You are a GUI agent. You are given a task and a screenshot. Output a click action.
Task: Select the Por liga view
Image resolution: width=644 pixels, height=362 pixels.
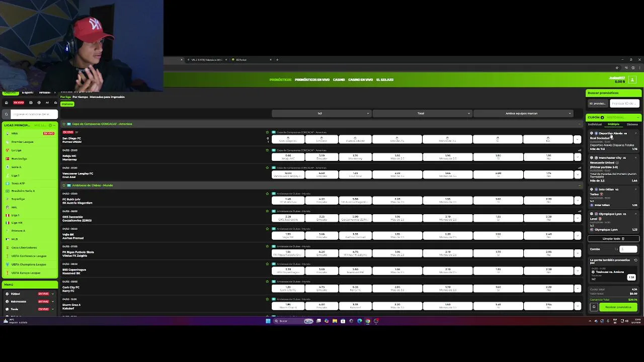(65, 97)
